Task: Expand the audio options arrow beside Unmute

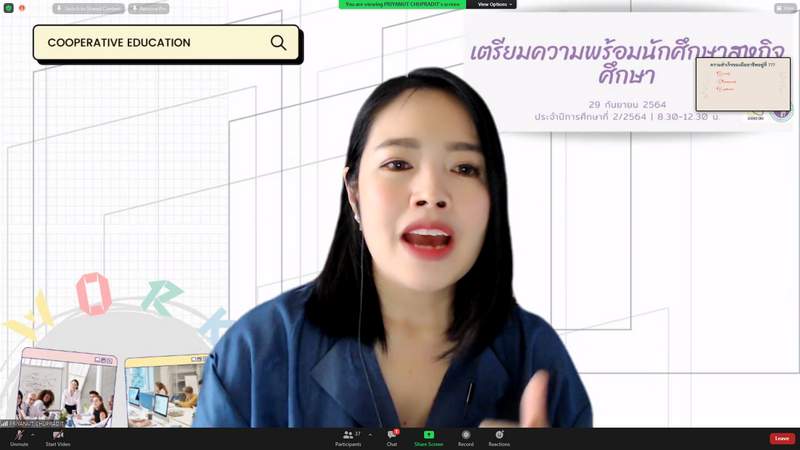Action: (33, 434)
